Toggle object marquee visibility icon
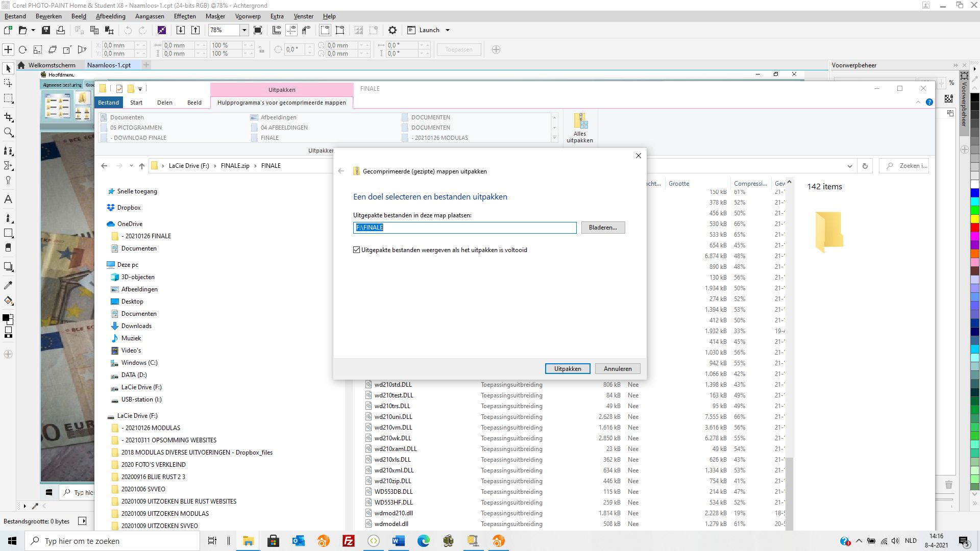Image resolution: width=980 pixels, height=551 pixels. tap(340, 30)
